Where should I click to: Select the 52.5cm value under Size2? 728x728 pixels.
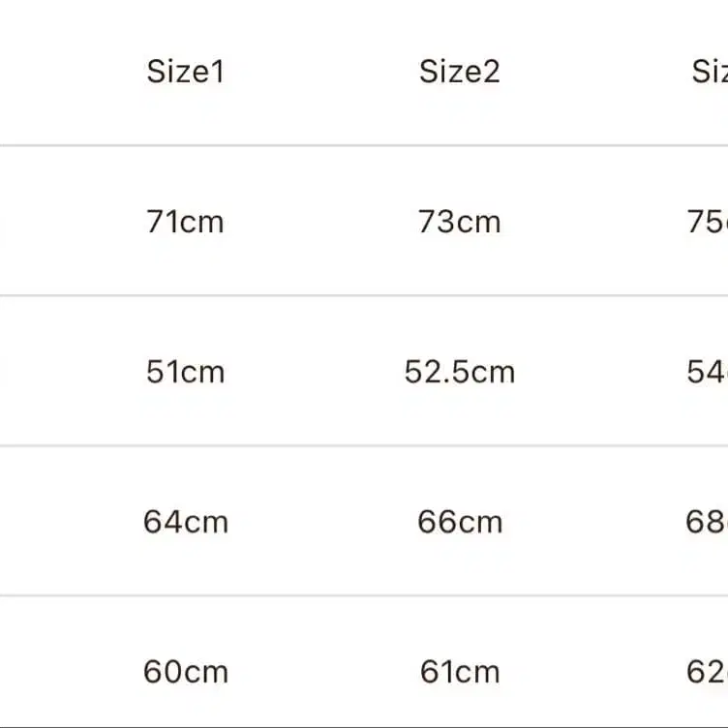pos(459,372)
